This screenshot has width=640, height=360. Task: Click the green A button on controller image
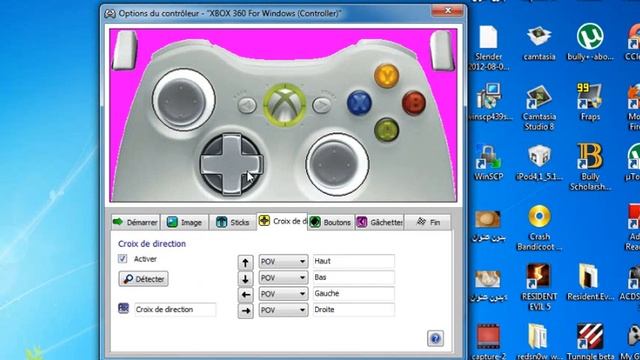point(386,130)
